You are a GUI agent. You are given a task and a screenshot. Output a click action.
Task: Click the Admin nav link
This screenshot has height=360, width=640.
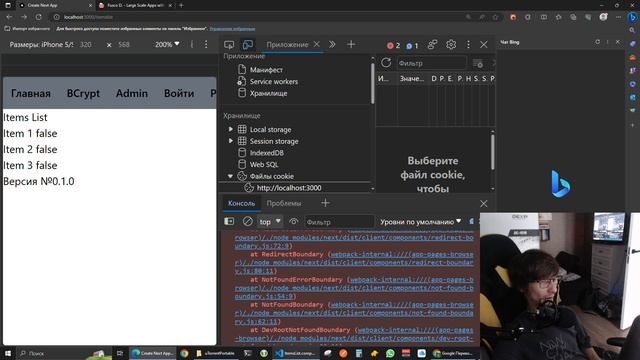coord(132,93)
